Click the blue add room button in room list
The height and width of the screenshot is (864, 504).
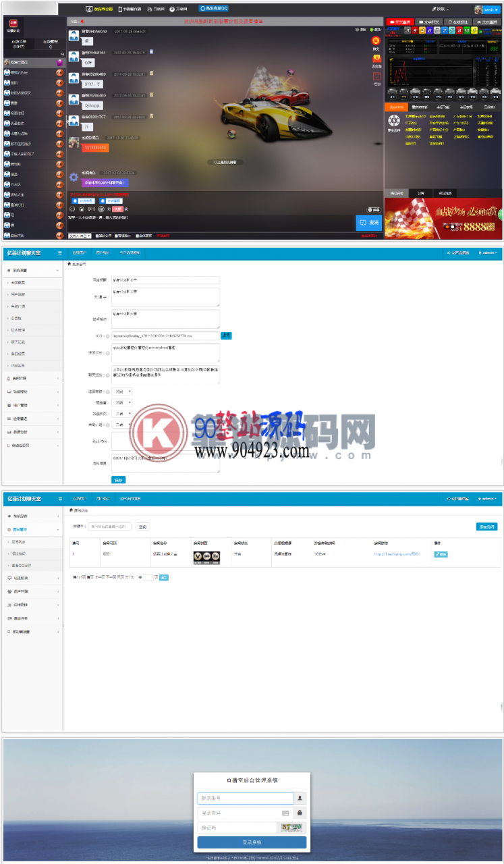tap(486, 526)
